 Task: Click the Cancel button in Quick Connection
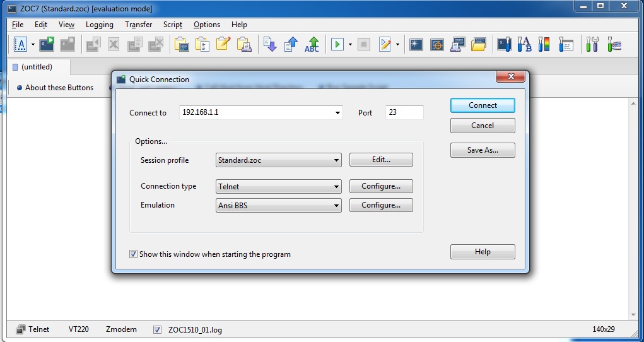(x=483, y=126)
